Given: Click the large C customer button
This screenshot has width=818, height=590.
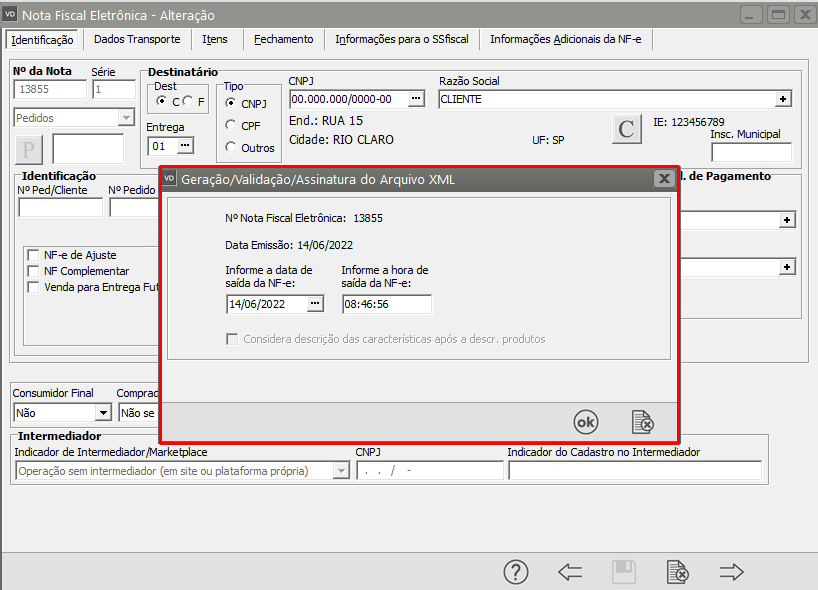Looking at the screenshot, I should (x=626, y=130).
